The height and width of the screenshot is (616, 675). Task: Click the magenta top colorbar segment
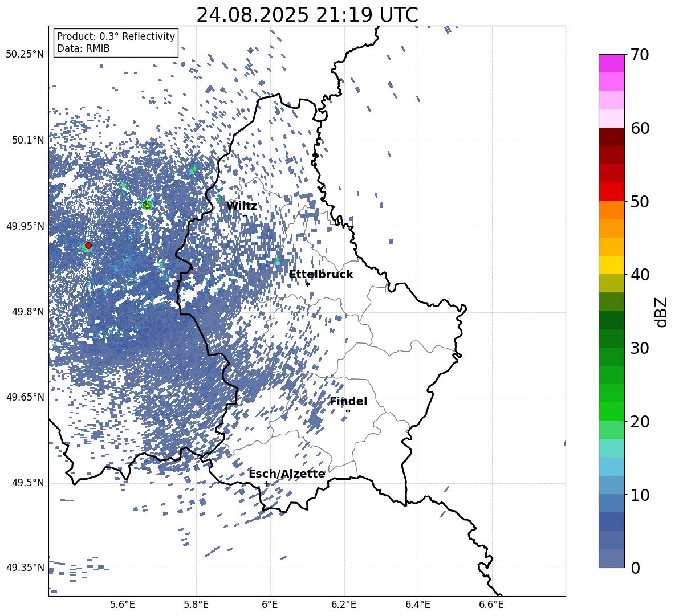[x=612, y=64]
